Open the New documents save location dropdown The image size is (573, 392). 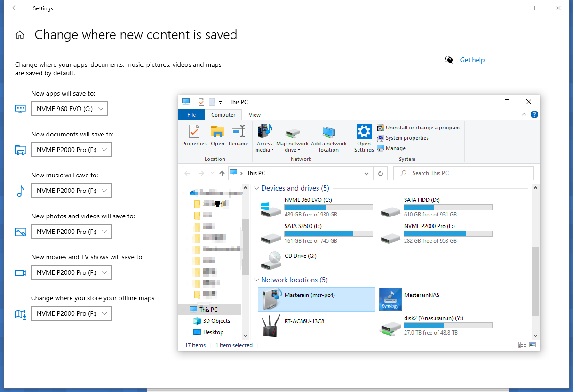tap(72, 150)
